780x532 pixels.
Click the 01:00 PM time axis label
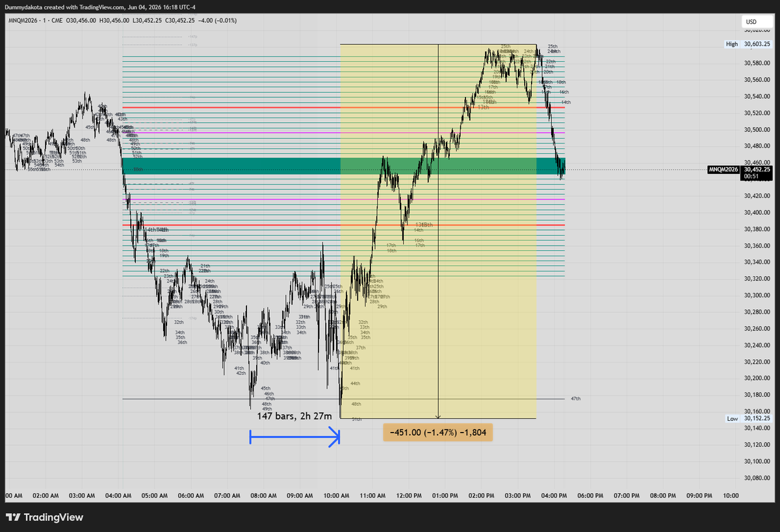point(445,496)
